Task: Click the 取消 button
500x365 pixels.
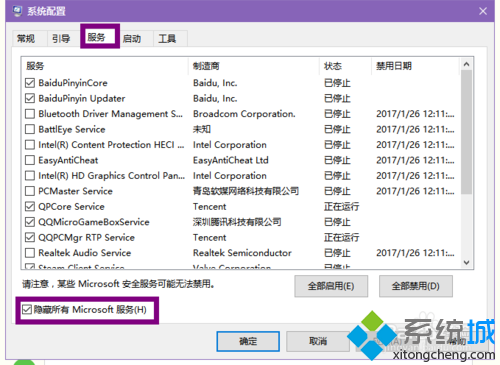Action: pos(318,341)
